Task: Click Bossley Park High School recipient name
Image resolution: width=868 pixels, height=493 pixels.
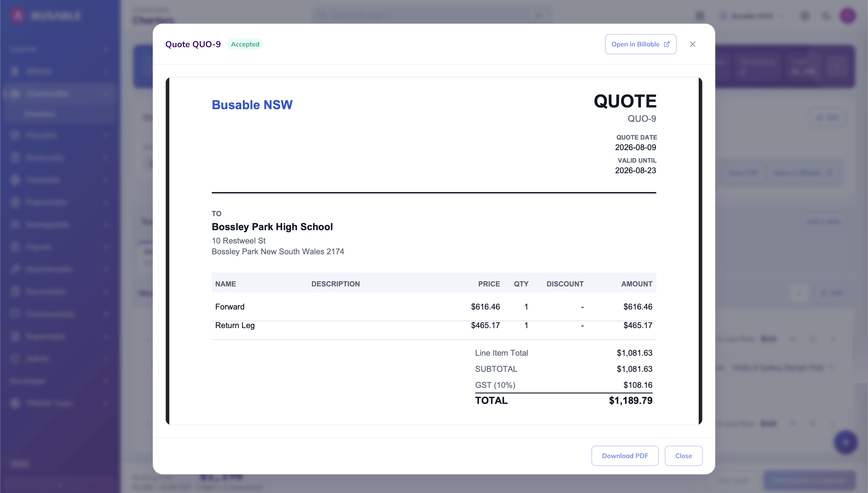Action: (272, 226)
